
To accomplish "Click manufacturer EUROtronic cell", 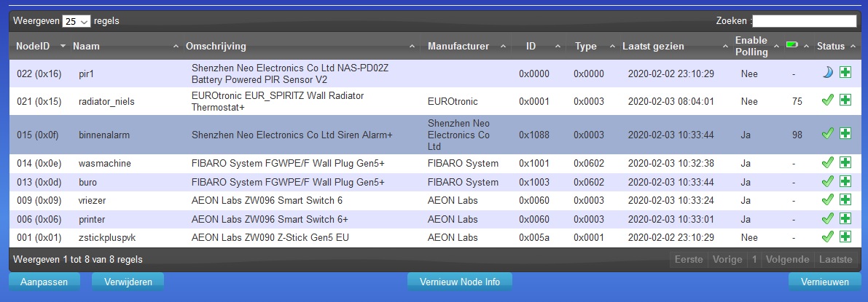I will pos(453,101).
